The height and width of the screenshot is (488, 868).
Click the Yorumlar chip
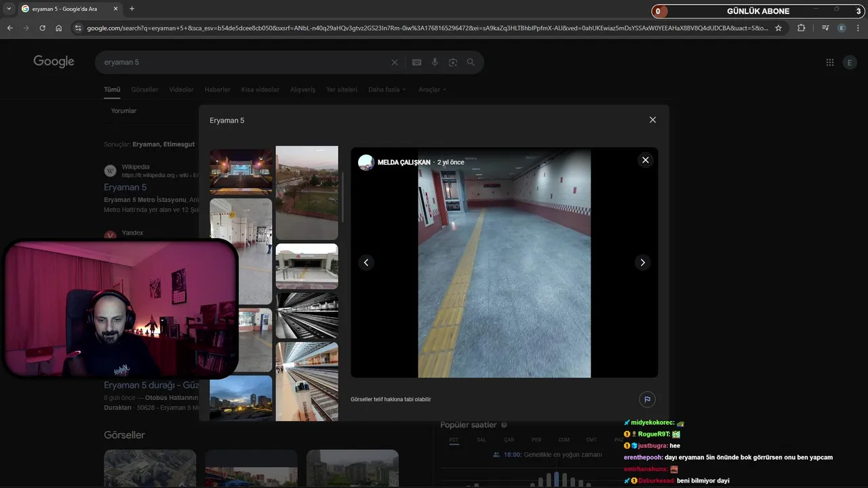coord(124,110)
